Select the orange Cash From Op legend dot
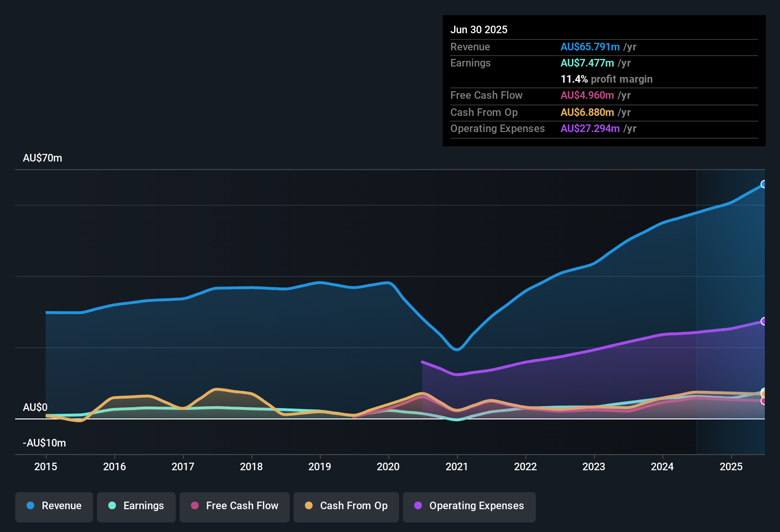Viewport: 780px width, 532px height. 309,506
